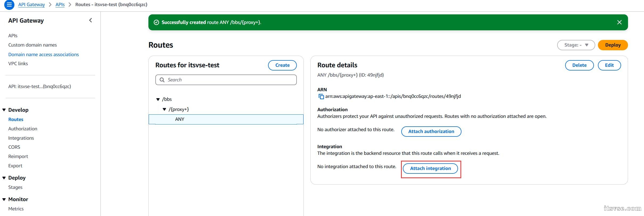Open the hamburger navigation menu icon
Screen dimensions: 644x216
pyautogui.click(x=9, y=5)
